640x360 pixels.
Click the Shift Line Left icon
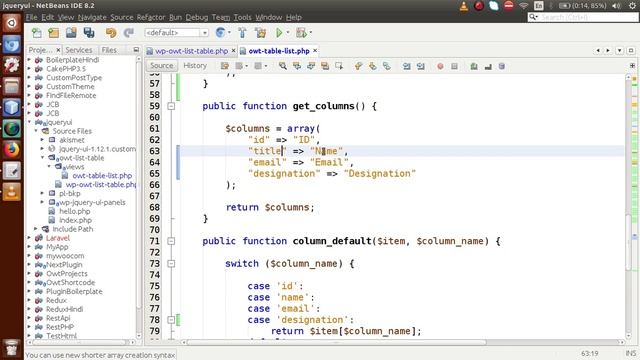click(407, 66)
